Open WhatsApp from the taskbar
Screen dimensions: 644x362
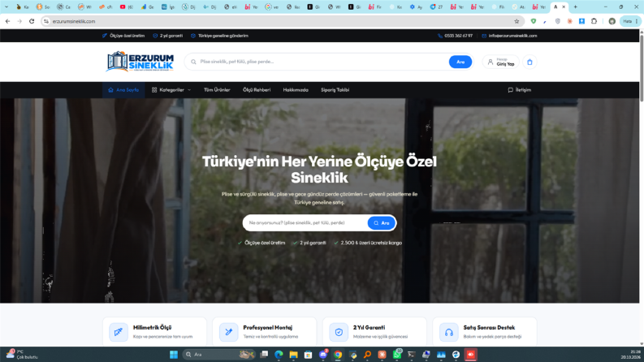click(x=397, y=355)
